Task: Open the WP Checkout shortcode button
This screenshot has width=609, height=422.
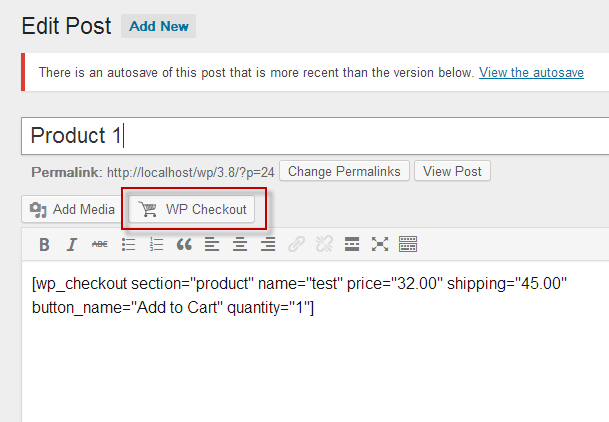Action: click(192, 209)
